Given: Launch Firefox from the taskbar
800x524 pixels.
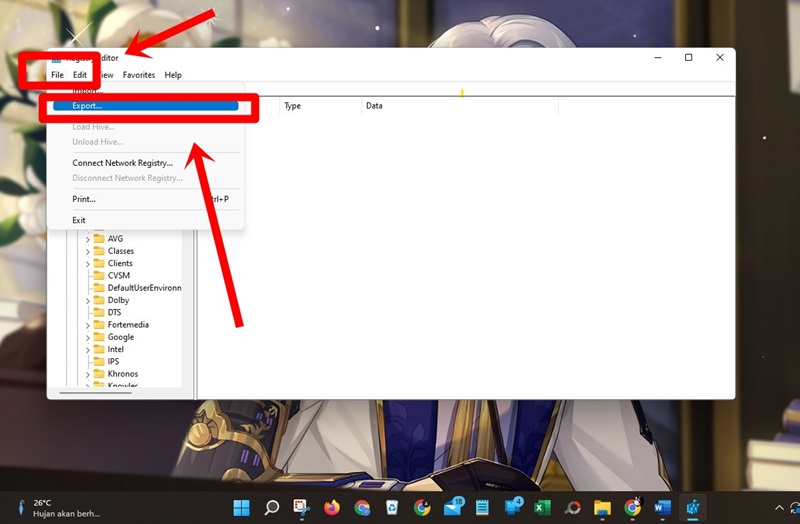Looking at the screenshot, I should (x=332, y=508).
